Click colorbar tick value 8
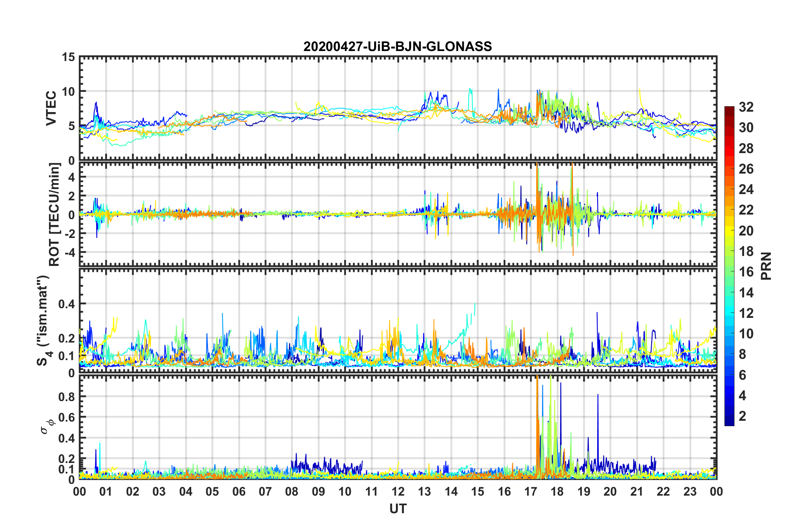Screen dimensions: 796x532 point(742,355)
